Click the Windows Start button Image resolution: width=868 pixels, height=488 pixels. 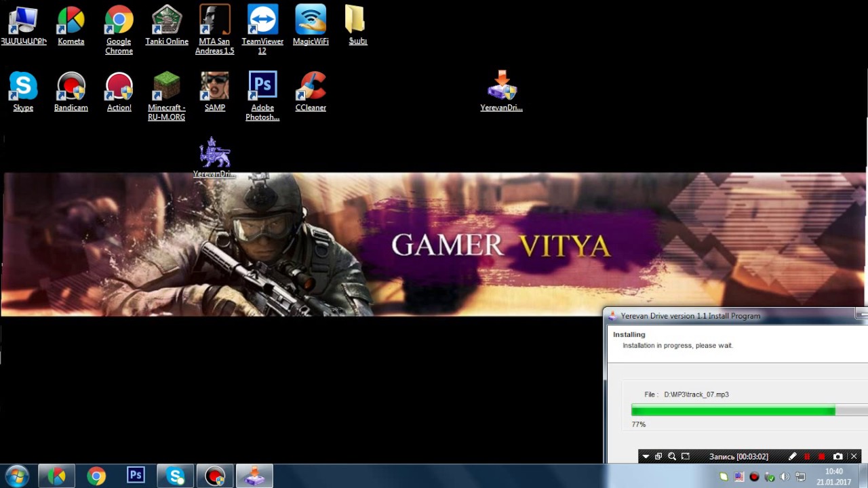coord(17,476)
